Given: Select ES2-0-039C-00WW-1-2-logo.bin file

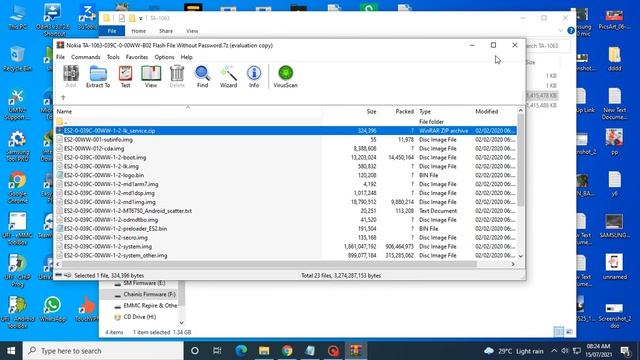Looking at the screenshot, I should (286, 175).
